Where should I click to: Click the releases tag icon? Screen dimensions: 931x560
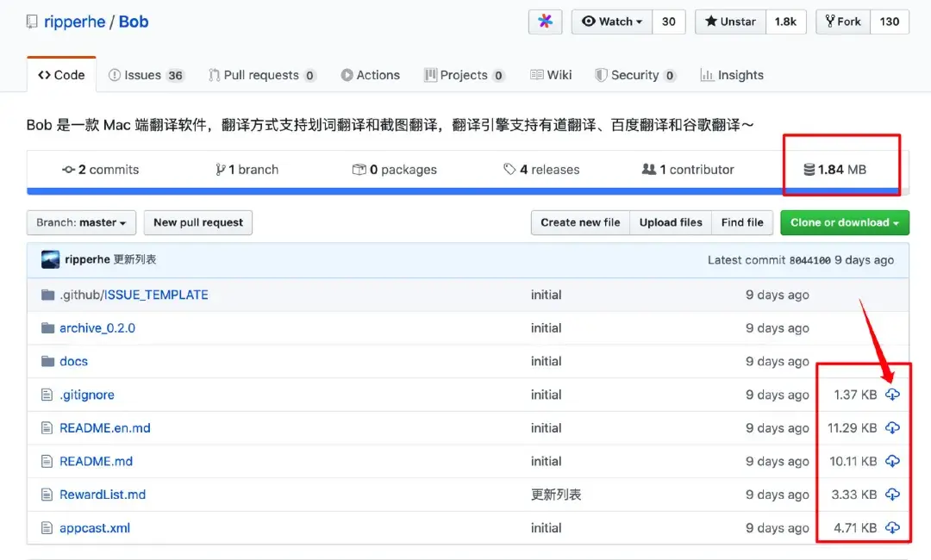coord(509,170)
